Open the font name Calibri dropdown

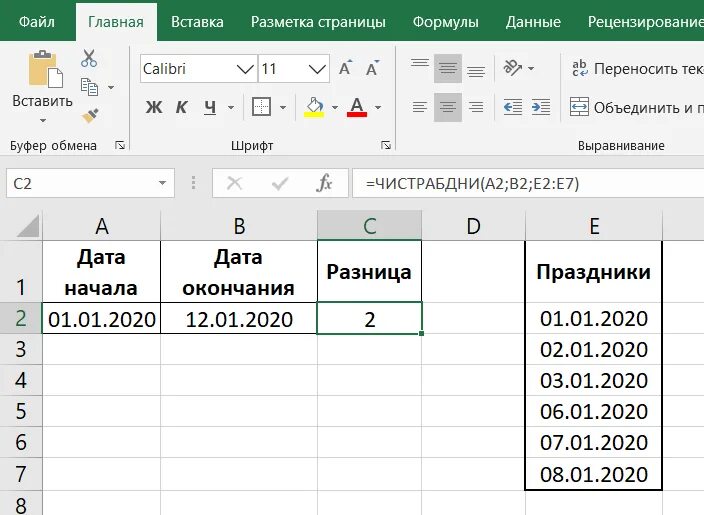(246, 69)
